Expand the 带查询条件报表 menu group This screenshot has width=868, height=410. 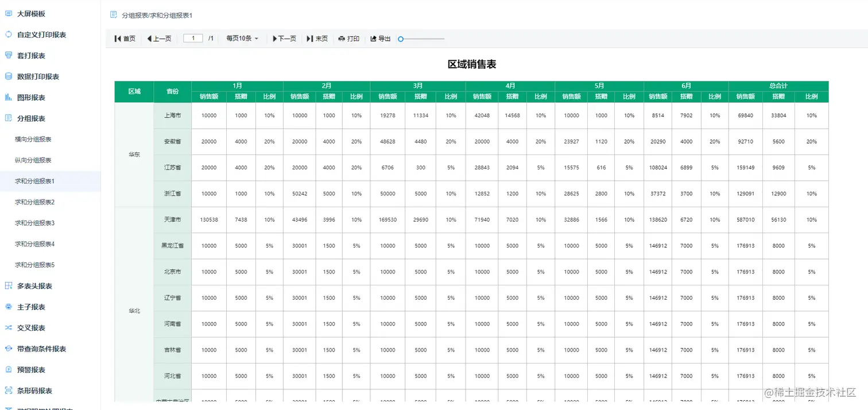pos(50,349)
